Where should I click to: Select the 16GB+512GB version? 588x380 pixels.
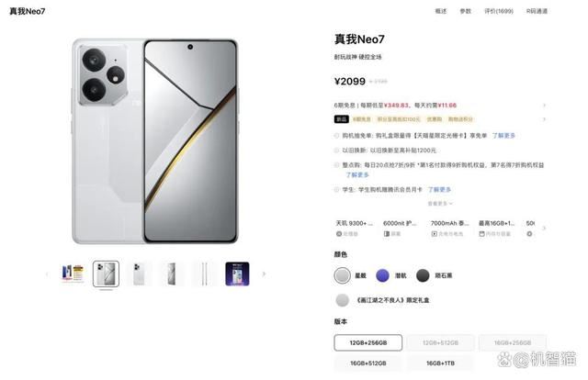point(367,363)
